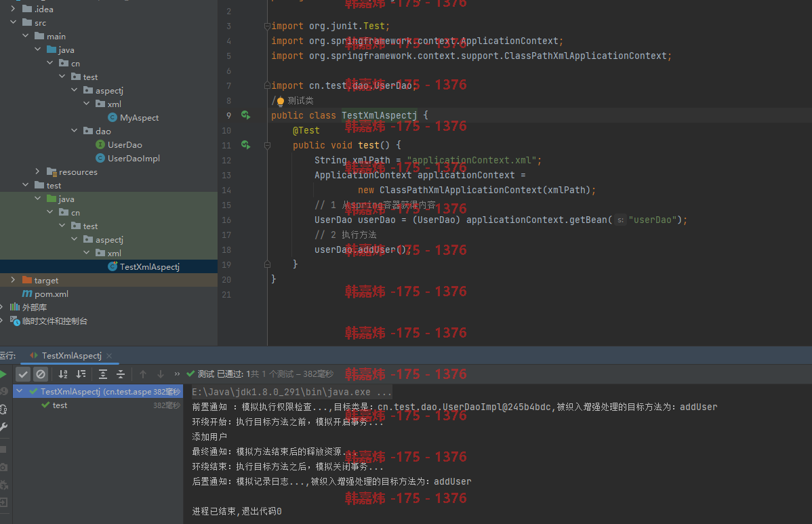Click the 测试 已通过 status text in toolbar

point(220,374)
